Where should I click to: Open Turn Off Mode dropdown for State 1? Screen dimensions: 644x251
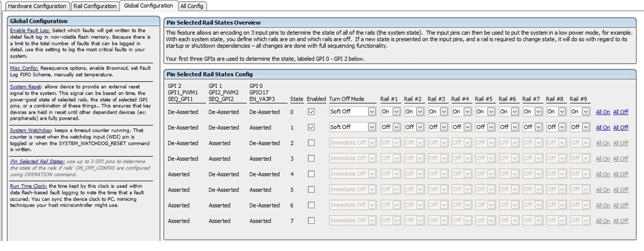tap(352, 127)
